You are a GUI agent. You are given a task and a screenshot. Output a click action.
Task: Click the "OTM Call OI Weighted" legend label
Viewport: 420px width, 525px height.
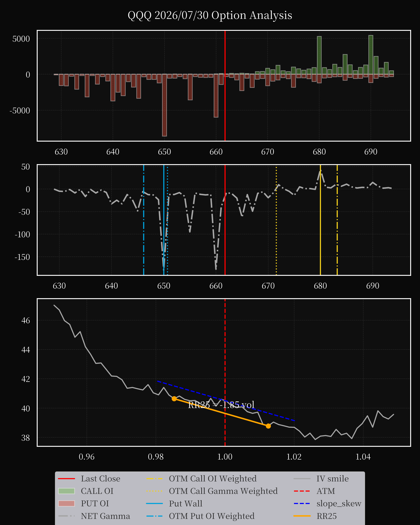[x=213, y=478]
